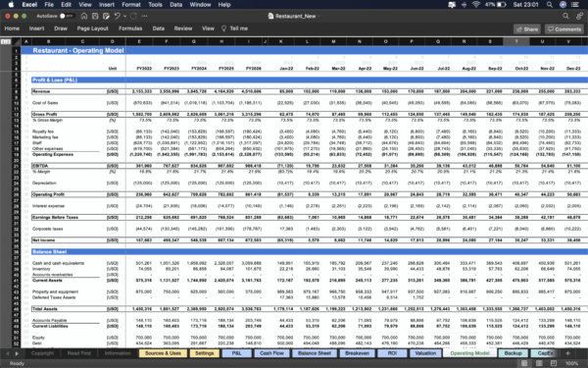The image size is (588, 368).
Task: Switch to Page Break Preview icon
Action: [x=553, y=363]
